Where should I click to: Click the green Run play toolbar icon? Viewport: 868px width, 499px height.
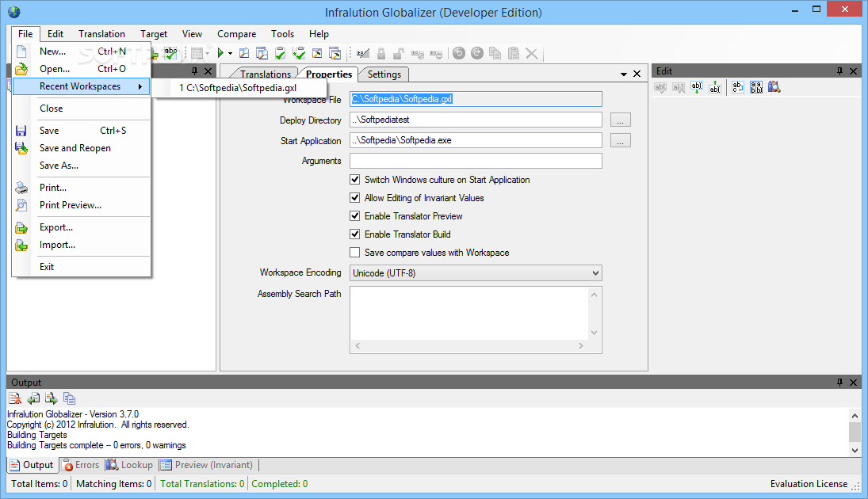220,53
